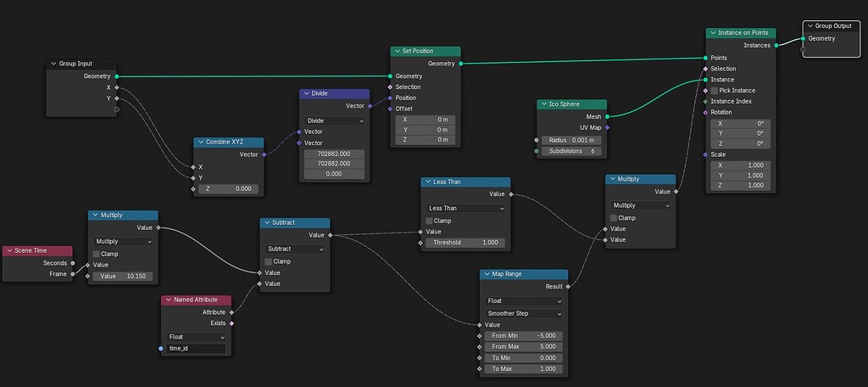The height and width of the screenshot is (387, 868).
Task: Collapse the Named Attribute node chevron
Action: click(x=169, y=300)
